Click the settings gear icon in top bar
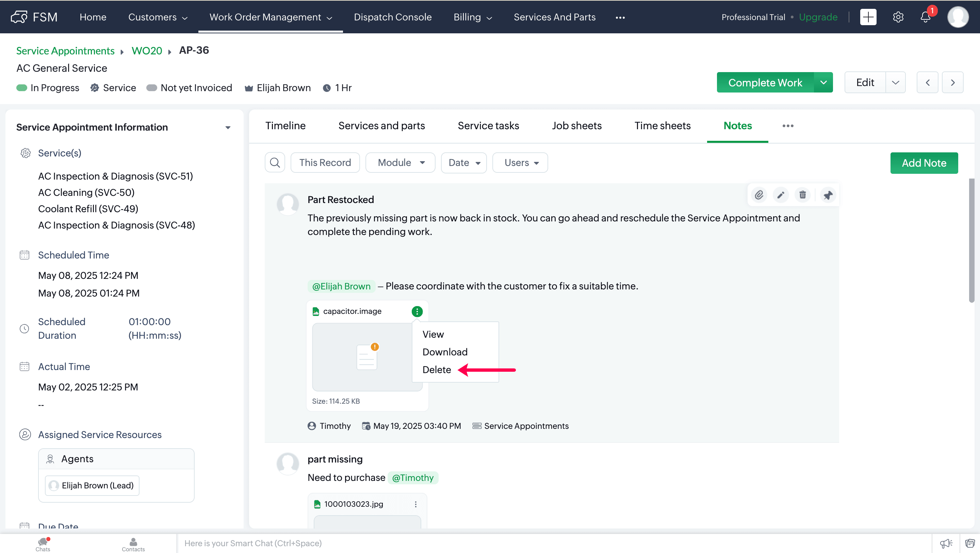980x553 pixels. 898,17
